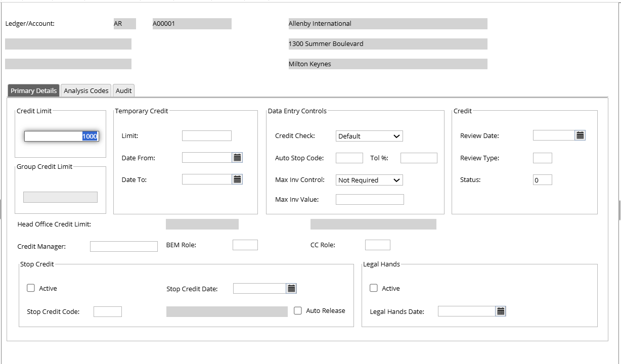Tick the Legal Hands Active checkbox
The width and height of the screenshot is (621, 364).
(374, 288)
